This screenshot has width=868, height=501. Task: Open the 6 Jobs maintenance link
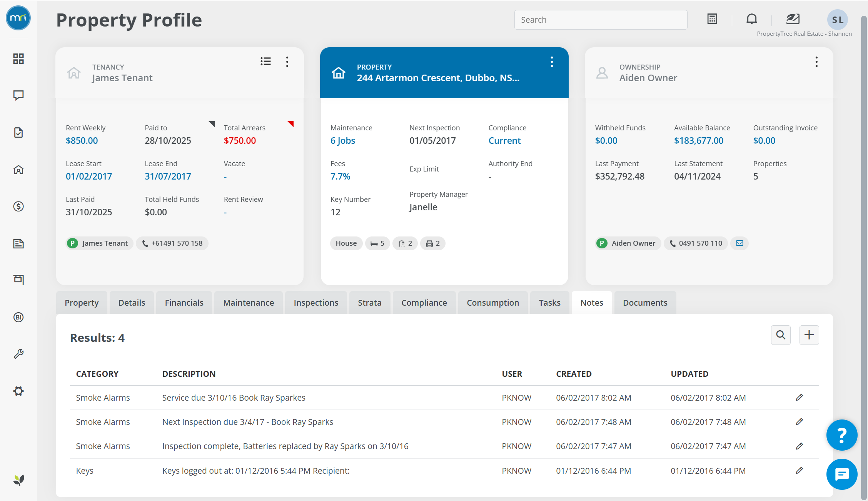pyautogui.click(x=342, y=141)
